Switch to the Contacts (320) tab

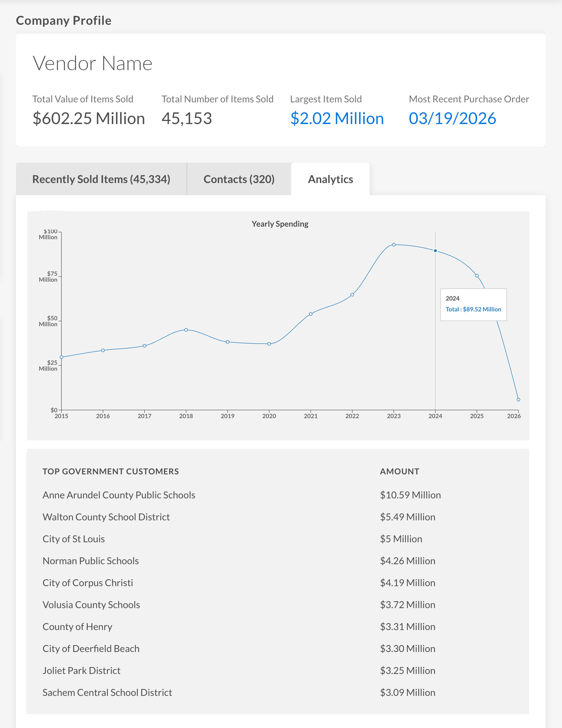[239, 179]
